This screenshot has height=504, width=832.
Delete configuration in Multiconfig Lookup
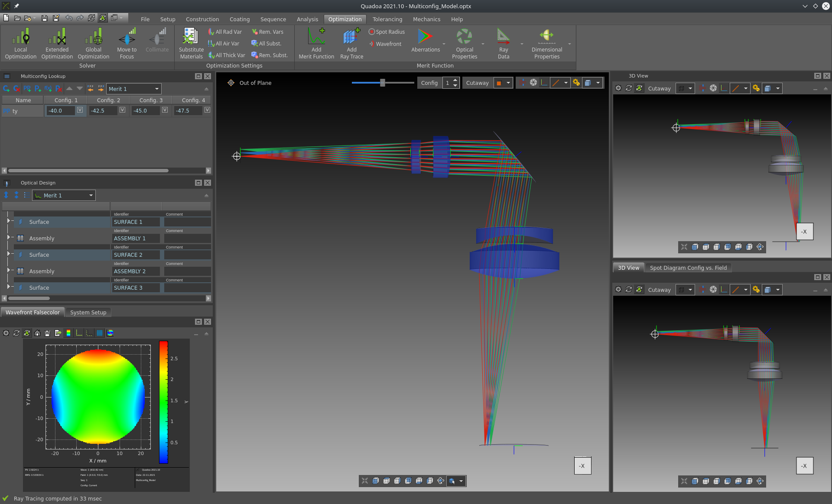pyautogui.click(x=16, y=88)
